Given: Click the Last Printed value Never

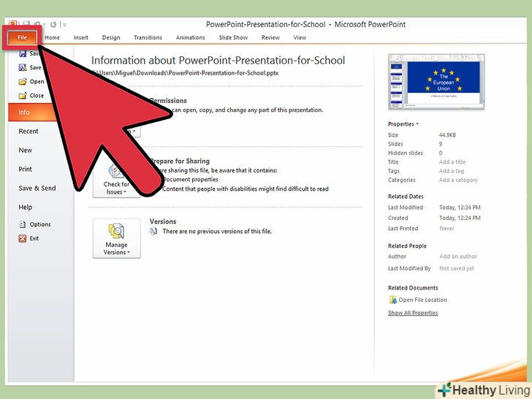Looking at the screenshot, I should (446, 229).
